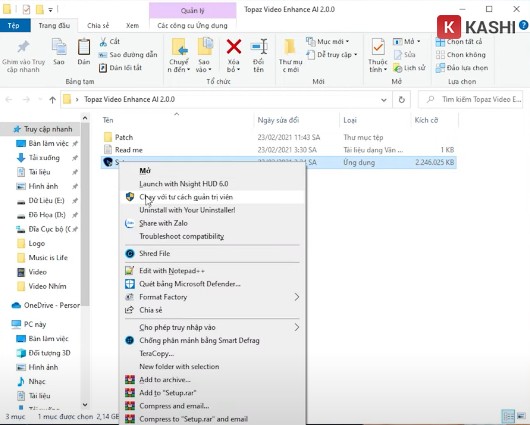Viewport: 530px width, 425px height.
Task: Click the Thuộc tính (Properties) icon
Action: point(378,47)
